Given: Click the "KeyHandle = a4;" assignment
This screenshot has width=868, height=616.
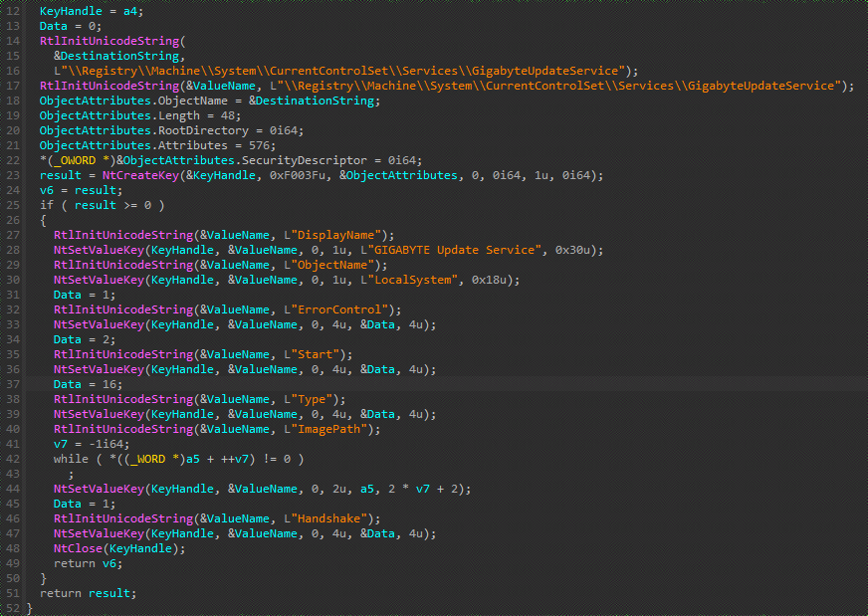Looking at the screenshot, I should (x=92, y=12).
